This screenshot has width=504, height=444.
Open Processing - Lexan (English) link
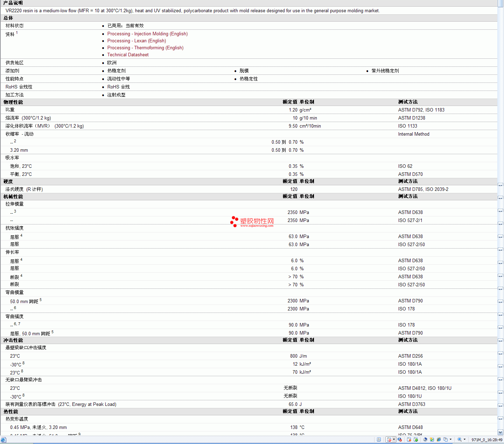point(136,41)
